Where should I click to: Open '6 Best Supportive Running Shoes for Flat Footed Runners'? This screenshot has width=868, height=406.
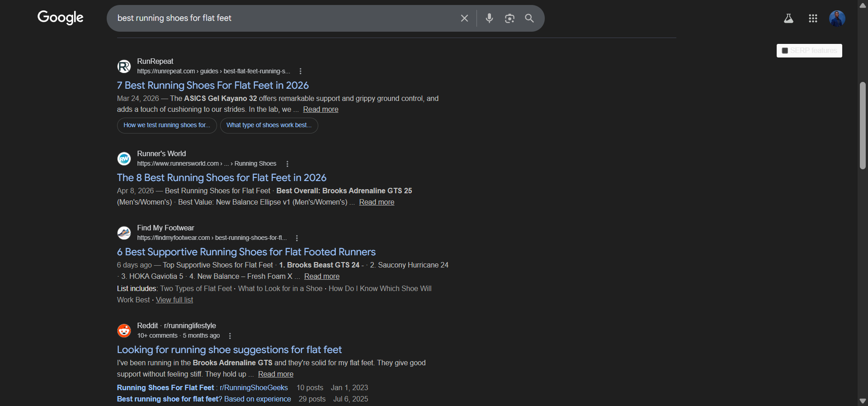[246, 252]
